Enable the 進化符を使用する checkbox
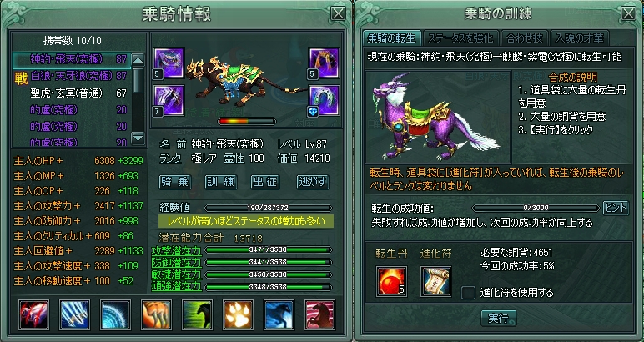 pyautogui.click(x=468, y=293)
